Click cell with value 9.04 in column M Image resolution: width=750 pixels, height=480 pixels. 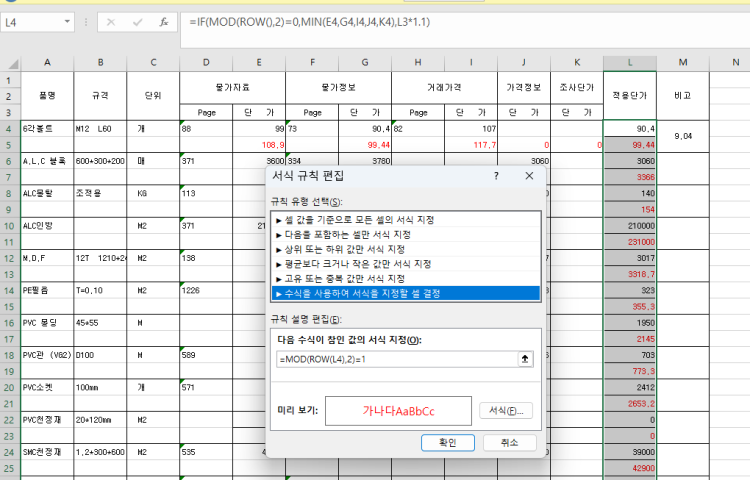pos(683,136)
